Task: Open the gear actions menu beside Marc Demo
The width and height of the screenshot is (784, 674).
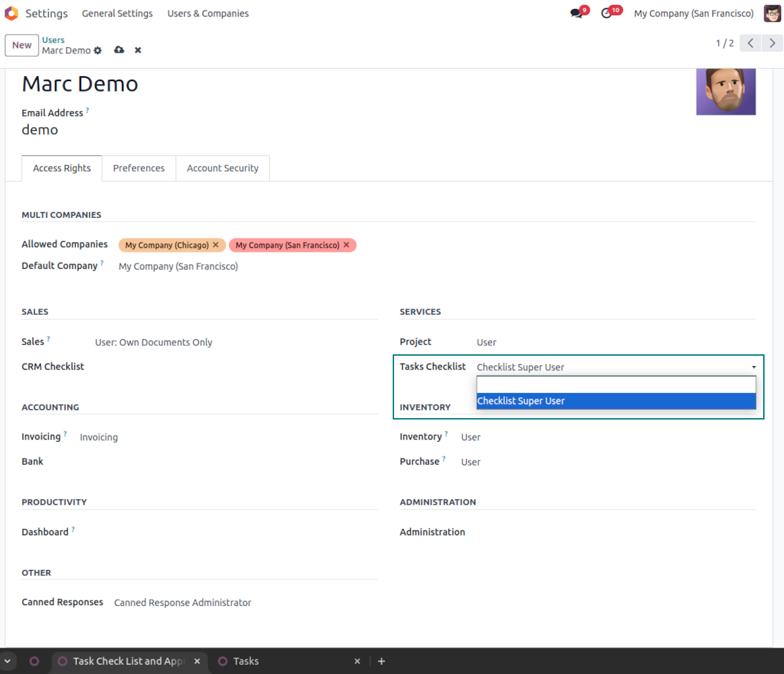Action: tap(98, 51)
